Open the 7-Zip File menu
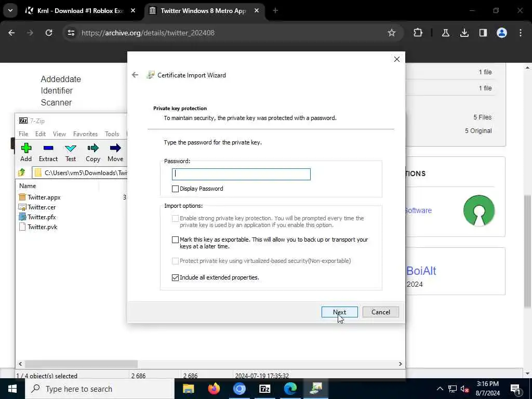The width and height of the screenshot is (532, 399). click(x=23, y=134)
